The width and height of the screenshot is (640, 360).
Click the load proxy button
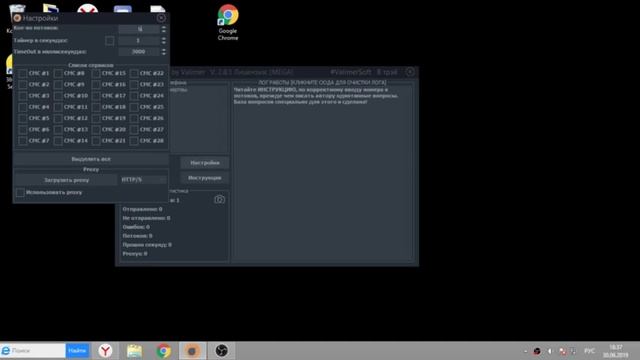[x=66, y=180]
